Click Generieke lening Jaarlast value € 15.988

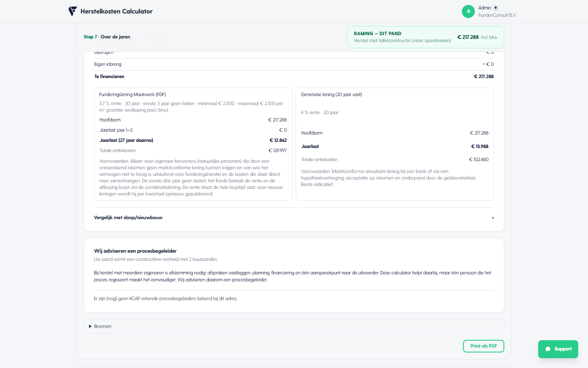pyautogui.click(x=479, y=146)
